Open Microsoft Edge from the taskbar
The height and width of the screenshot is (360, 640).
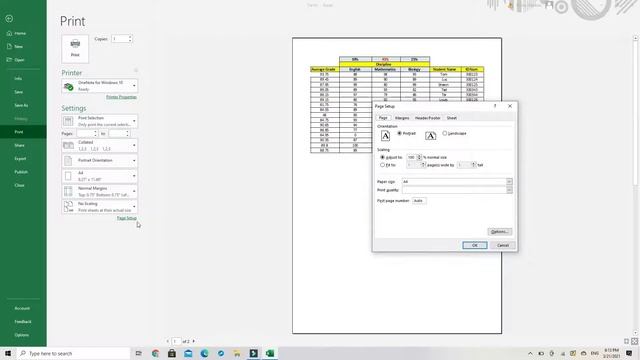pos(204,353)
